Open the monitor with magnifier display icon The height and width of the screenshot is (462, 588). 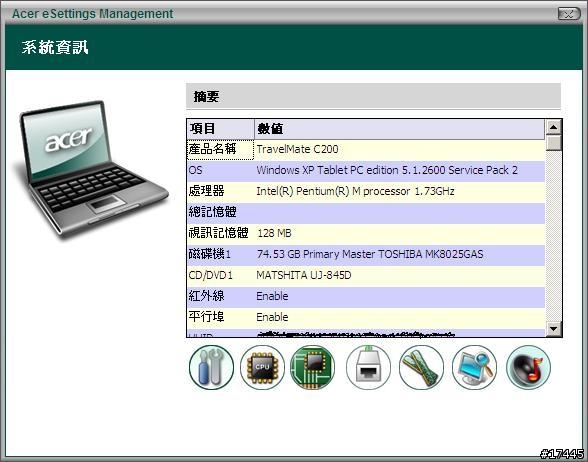(474, 367)
